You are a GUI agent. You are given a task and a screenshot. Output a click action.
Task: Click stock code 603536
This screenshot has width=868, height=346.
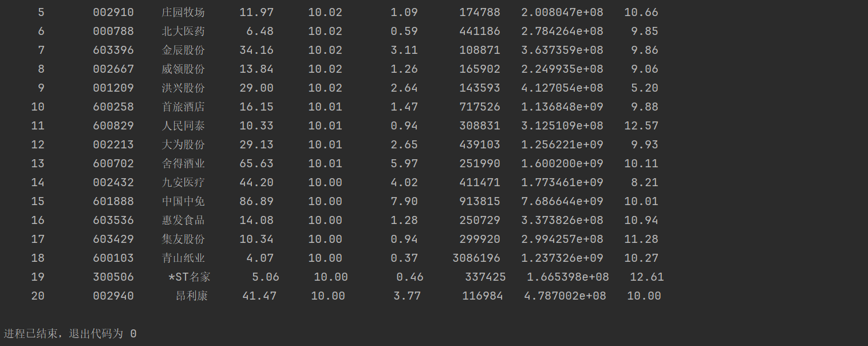[113, 220]
